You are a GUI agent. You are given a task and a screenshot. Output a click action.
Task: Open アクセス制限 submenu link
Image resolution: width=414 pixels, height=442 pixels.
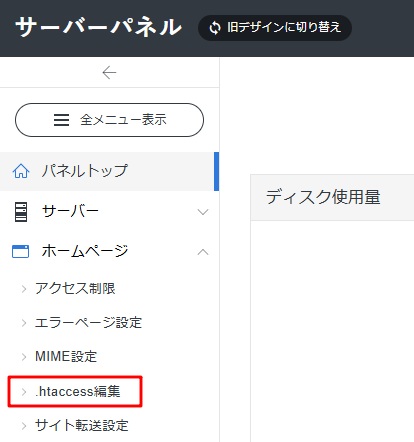point(75,288)
